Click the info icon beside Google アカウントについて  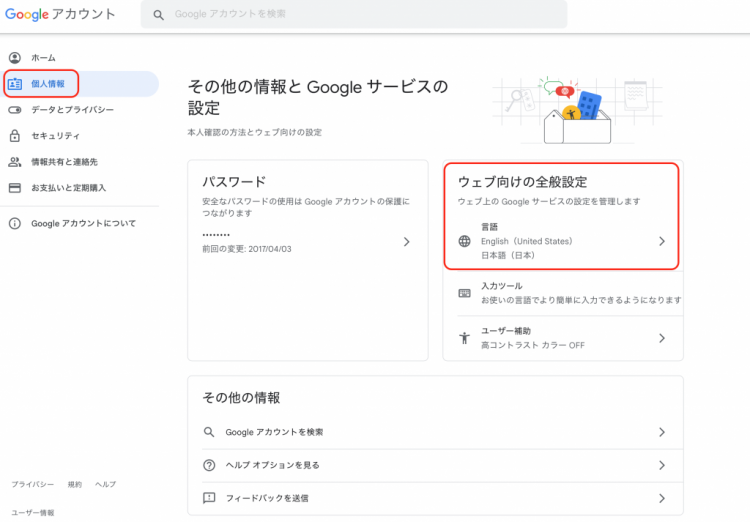15,223
